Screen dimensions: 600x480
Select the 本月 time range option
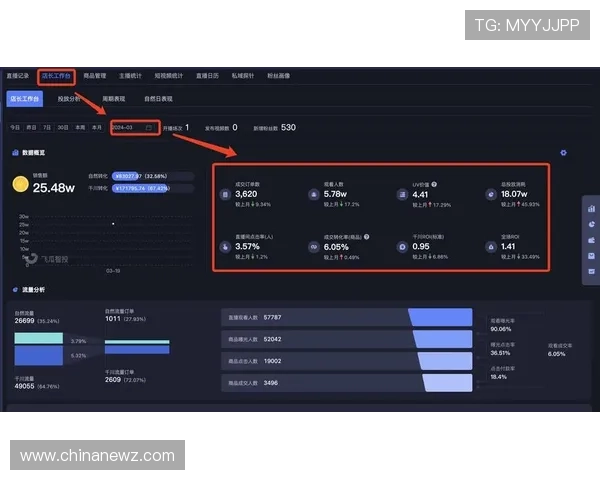[x=97, y=128]
